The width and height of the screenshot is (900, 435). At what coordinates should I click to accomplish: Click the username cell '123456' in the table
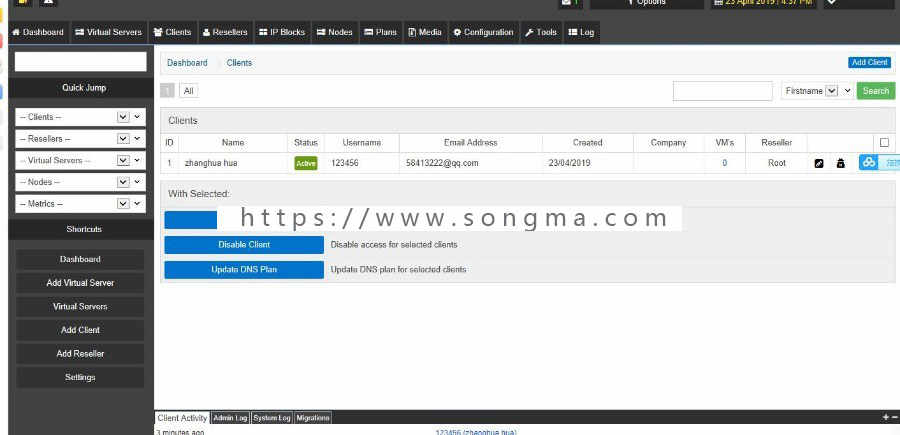(x=345, y=163)
